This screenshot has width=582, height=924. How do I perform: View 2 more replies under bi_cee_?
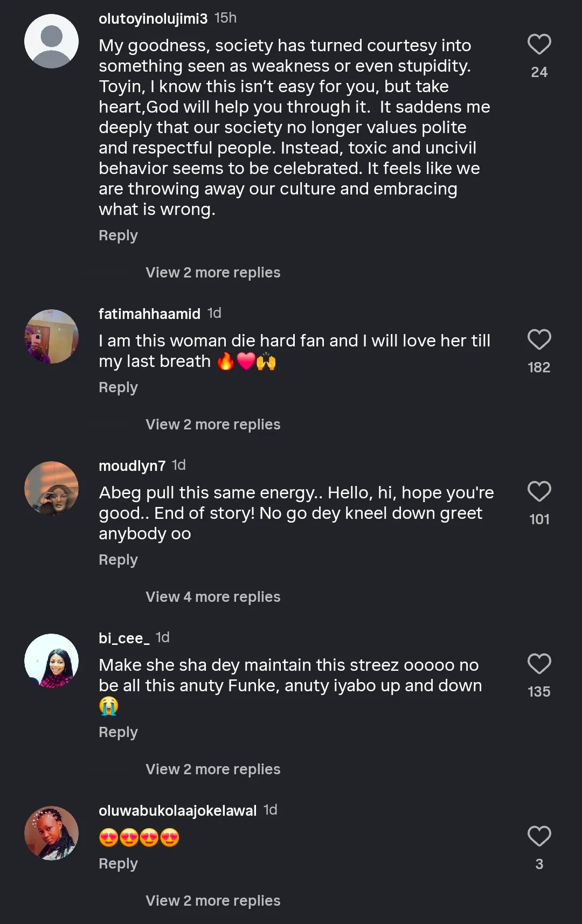(x=213, y=769)
